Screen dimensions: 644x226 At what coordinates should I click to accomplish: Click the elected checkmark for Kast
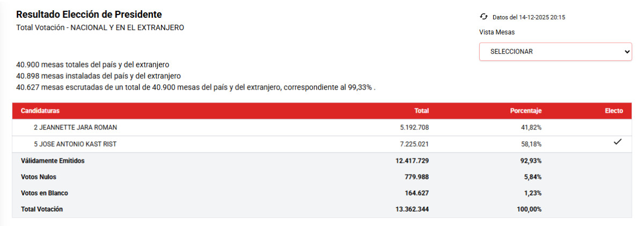click(617, 142)
